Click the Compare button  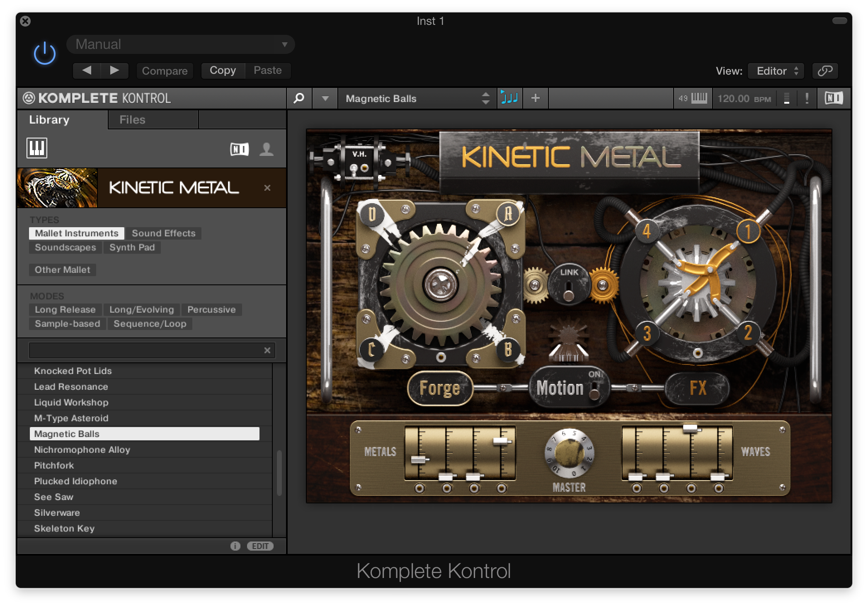[x=165, y=70]
